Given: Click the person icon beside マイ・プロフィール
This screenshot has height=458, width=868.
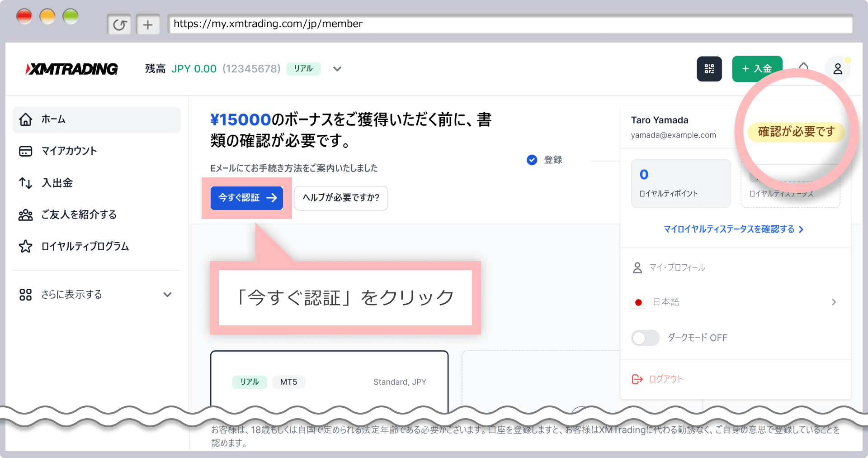Looking at the screenshot, I should (637, 268).
